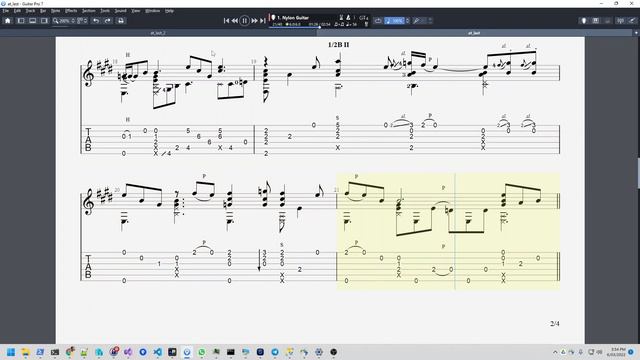Image resolution: width=640 pixels, height=360 pixels.
Task: Open the zoom percentage dropdown
Action: coord(64,21)
